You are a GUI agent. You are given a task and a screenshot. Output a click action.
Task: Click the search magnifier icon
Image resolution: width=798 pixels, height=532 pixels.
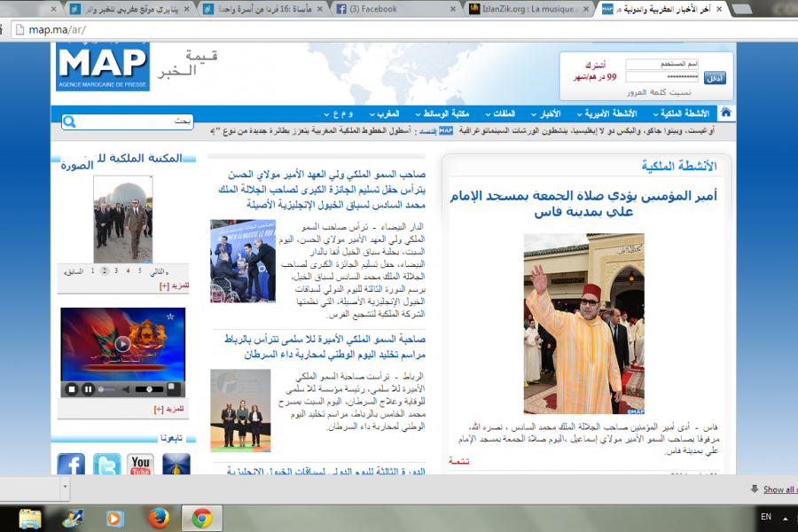pyautogui.click(x=69, y=121)
